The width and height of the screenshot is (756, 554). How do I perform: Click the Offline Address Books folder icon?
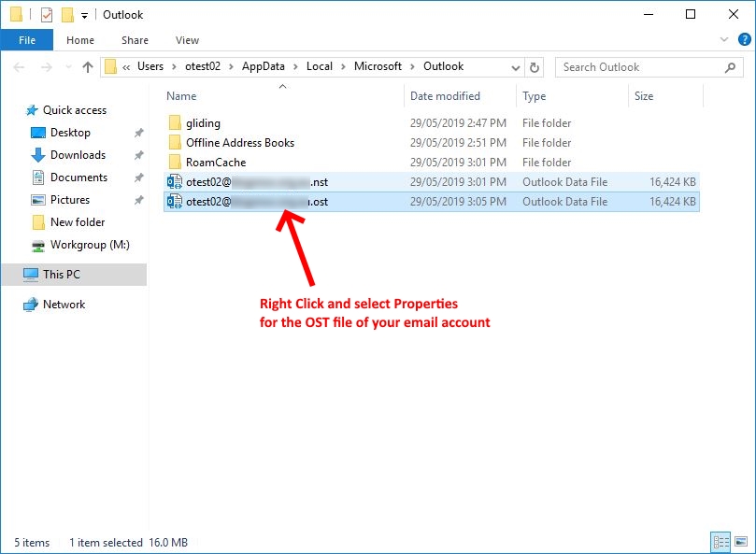coord(175,143)
